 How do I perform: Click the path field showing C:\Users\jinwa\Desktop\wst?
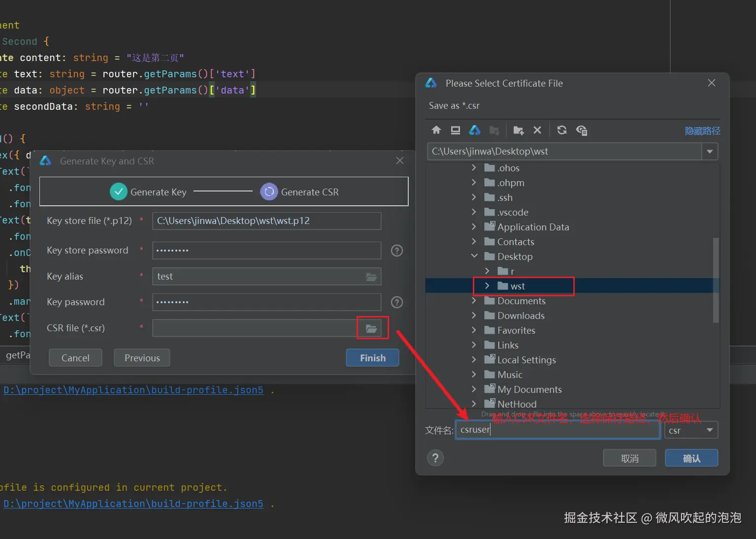[x=564, y=152]
